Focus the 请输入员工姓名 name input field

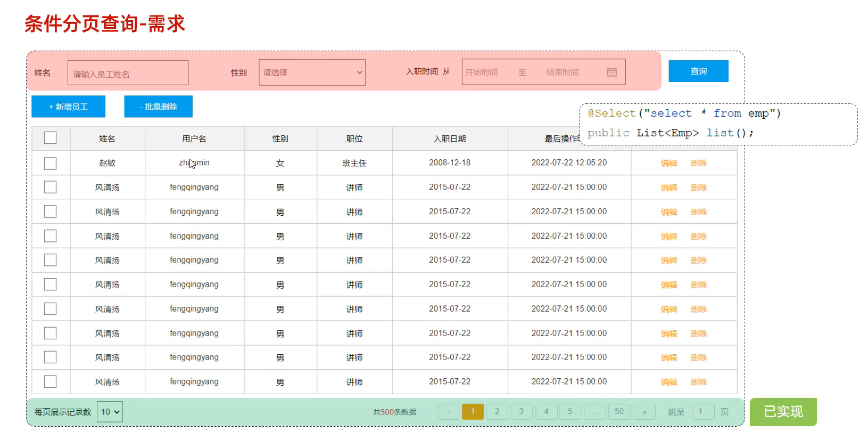click(128, 73)
